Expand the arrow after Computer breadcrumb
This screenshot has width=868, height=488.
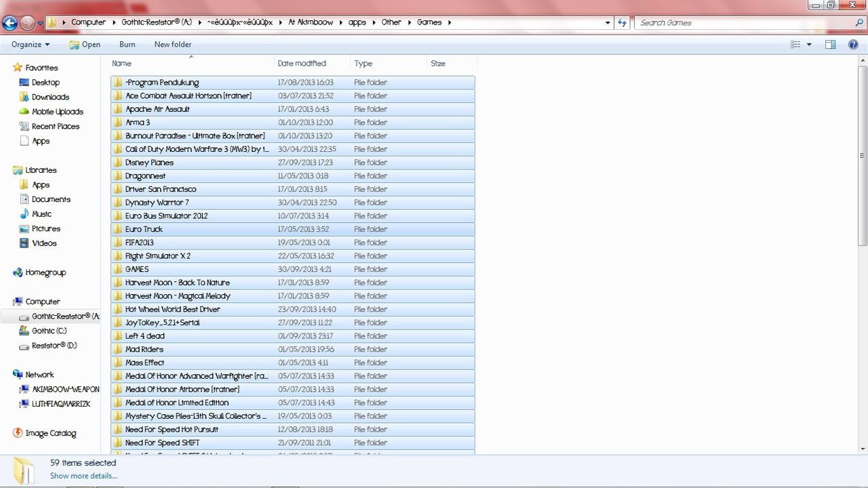114,22
